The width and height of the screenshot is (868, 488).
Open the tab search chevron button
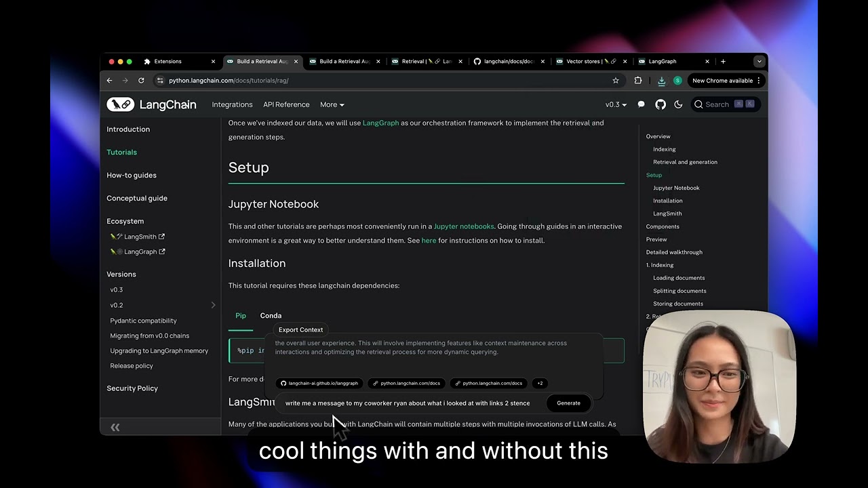pos(759,61)
